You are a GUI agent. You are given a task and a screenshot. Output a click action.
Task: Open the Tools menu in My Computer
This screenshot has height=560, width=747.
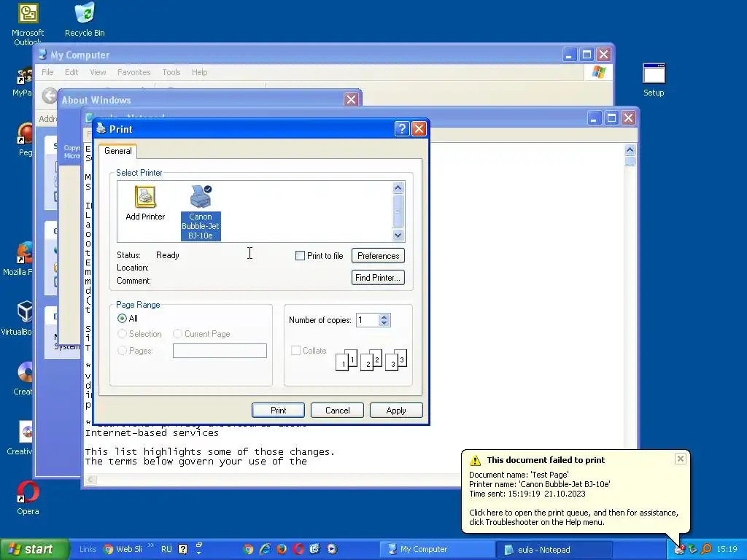pos(171,72)
